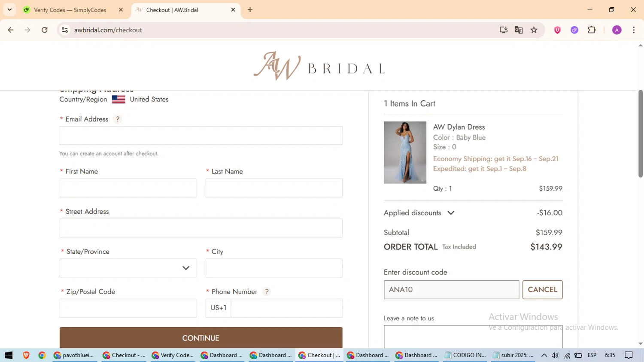This screenshot has width=644, height=362.
Task: Click the United States flag icon
Action: (118, 99)
